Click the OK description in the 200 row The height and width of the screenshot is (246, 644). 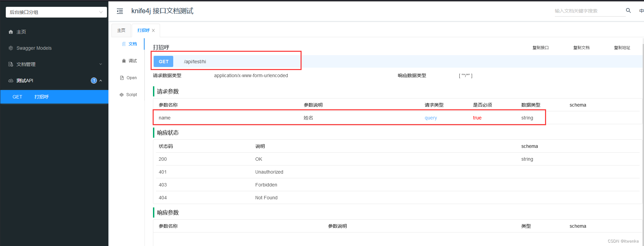(259, 159)
